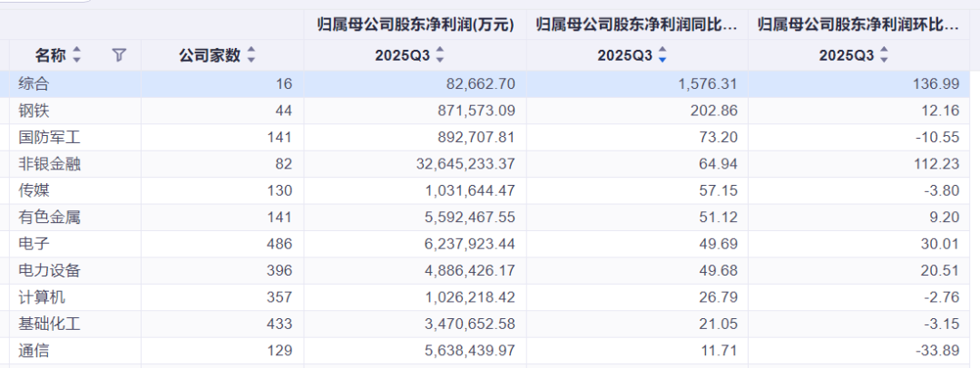The image size is (980, 368).
Task: Select the 电子 row name
Action: pos(34,245)
